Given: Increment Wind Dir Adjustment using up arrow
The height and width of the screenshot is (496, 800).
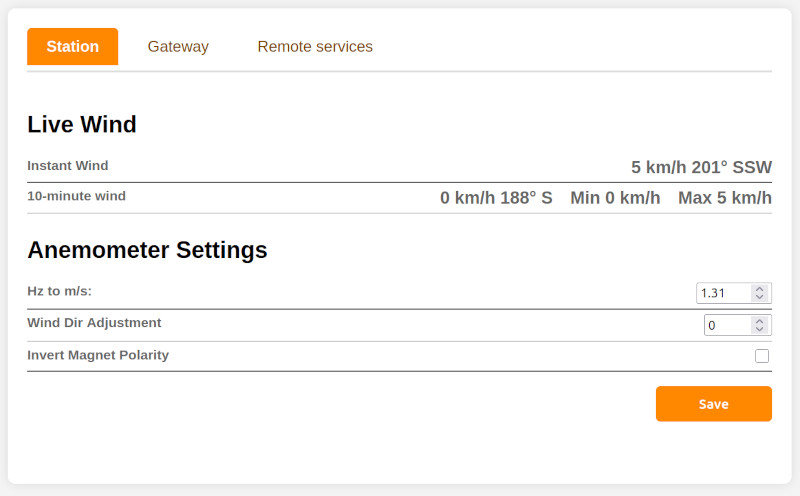Looking at the screenshot, I should click(760, 321).
